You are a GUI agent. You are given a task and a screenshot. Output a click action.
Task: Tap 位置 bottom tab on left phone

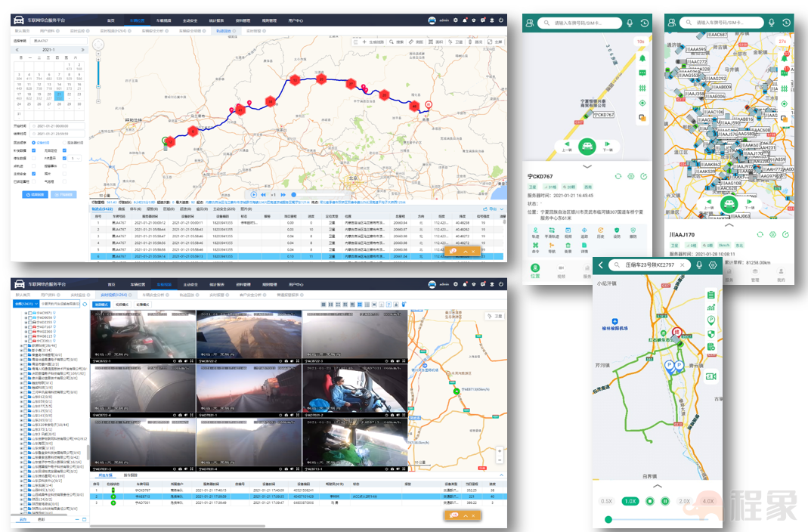pyautogui.click(x=535, y=271)
